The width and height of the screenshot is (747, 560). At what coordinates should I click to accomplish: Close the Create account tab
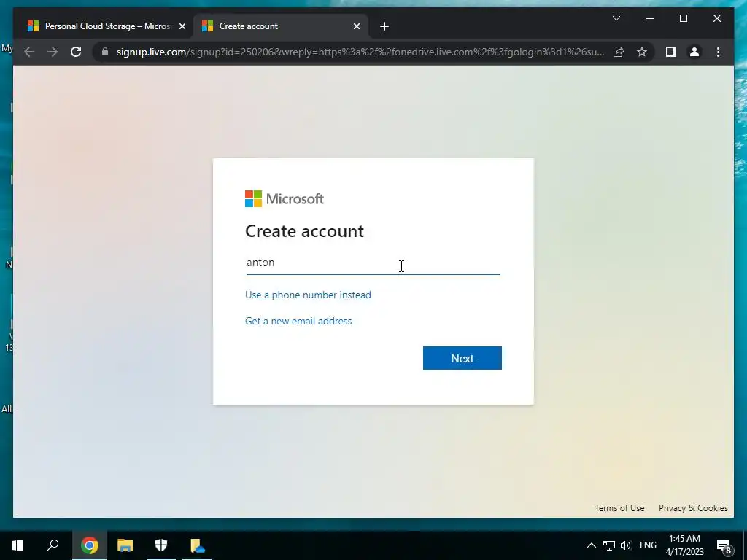click(x=356, y=26)
